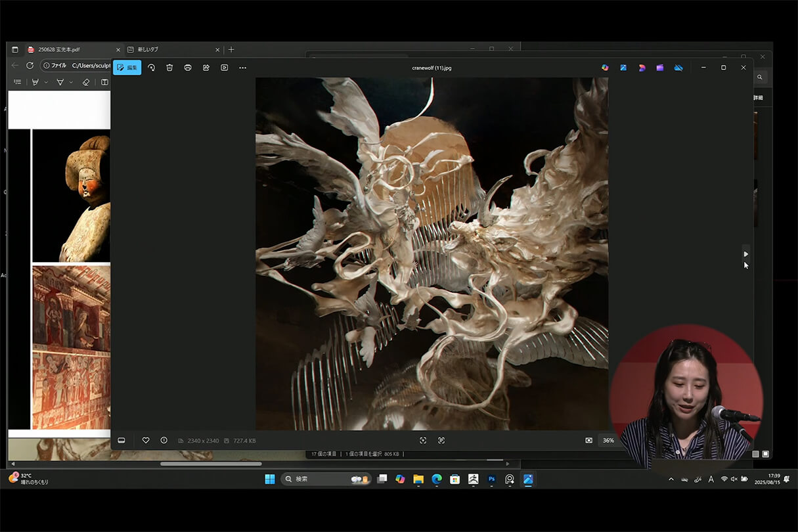The width and height of the screenshot is (798, 532).
Task: Go to the next image arrow
Action: 745,254
